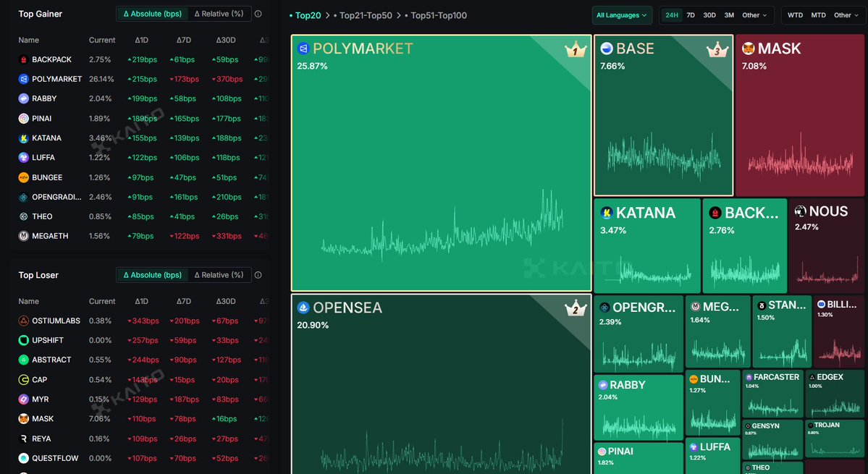Open the KATANA treemap tile
Screen dimensions: 868x474
(647, 246)
